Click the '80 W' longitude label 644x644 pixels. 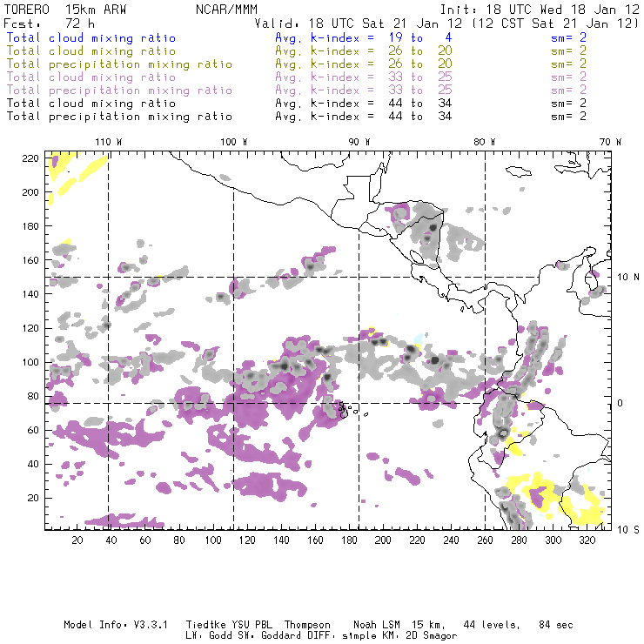pyautogui.click(x=484, y=142)
